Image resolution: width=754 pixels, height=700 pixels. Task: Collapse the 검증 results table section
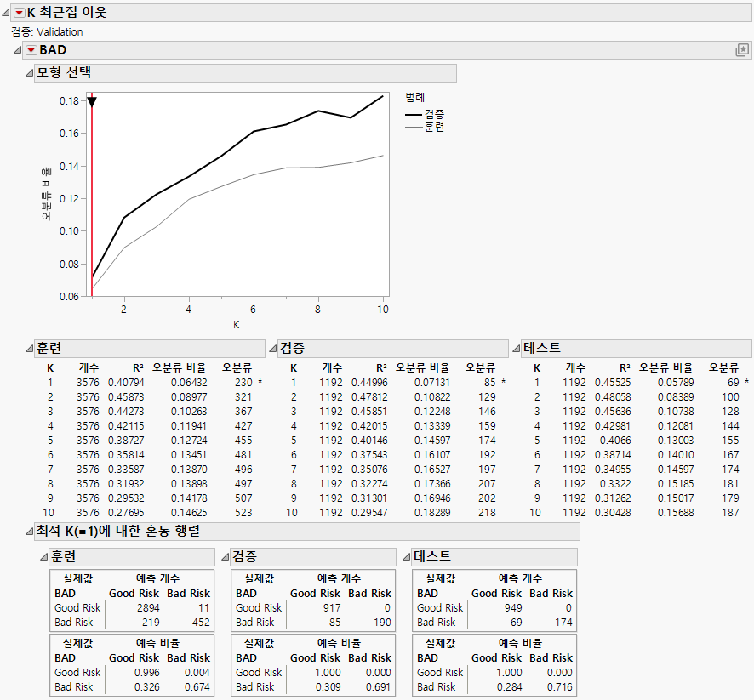tap(272, 349)
